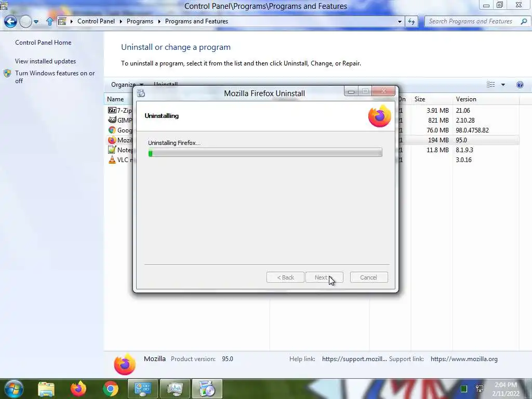This screenshot has height=399, width=532.
Task: Open the https://www.mozilla.org support link
Action: 464,359
